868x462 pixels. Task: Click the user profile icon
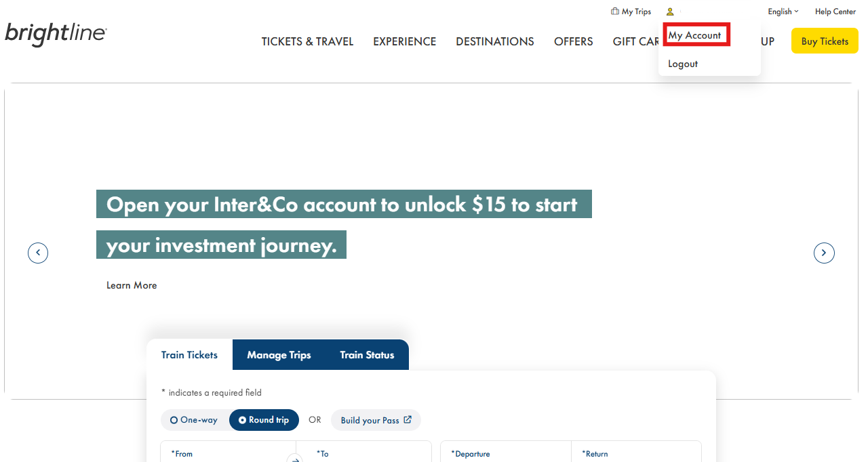click(670, 12)
